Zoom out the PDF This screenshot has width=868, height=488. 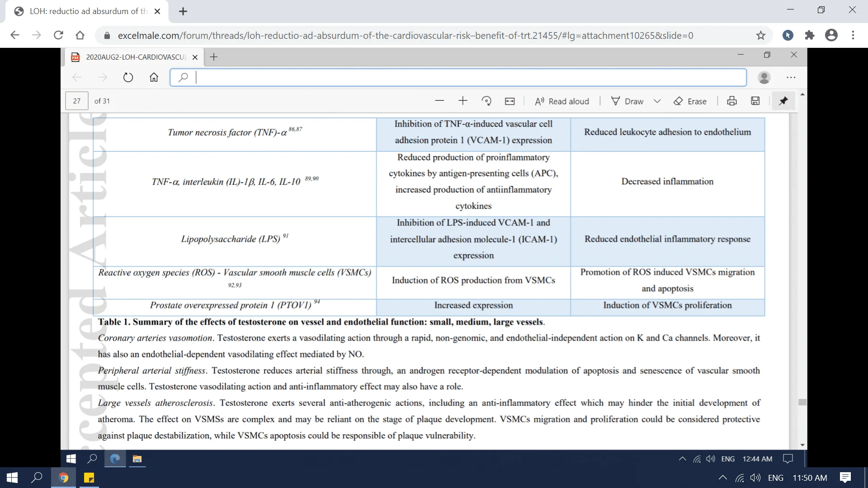[x=439, y=101]
